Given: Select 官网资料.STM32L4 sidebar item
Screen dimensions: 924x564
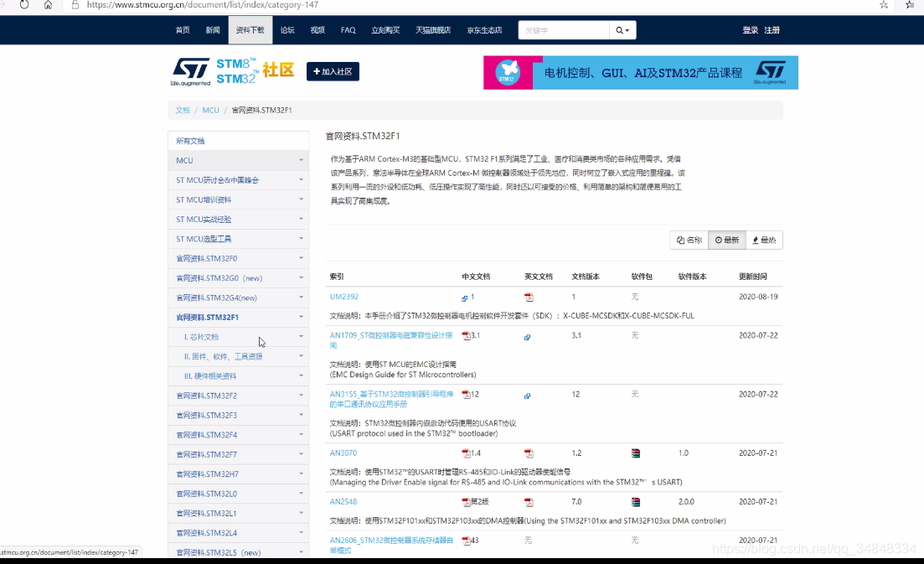Looking at the screenshot, I should tap(238, 533).
